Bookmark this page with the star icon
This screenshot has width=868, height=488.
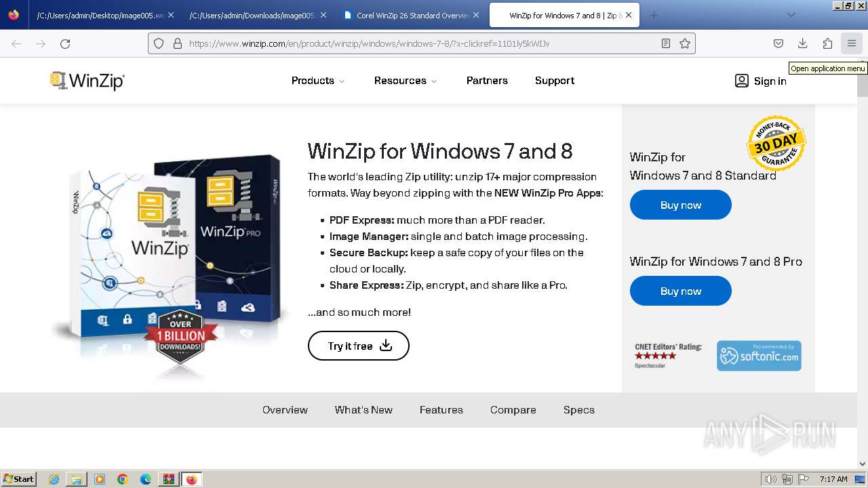click(685, 43)
